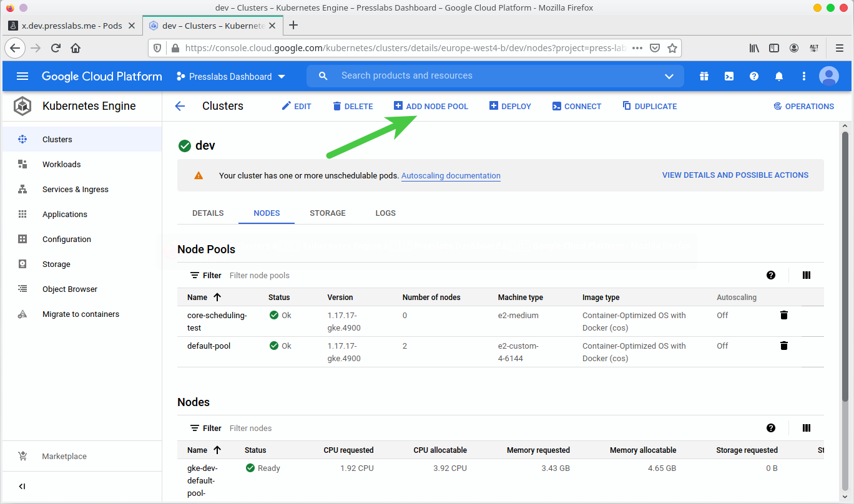Open the OPERATIONS panel

tap(804, 106)
